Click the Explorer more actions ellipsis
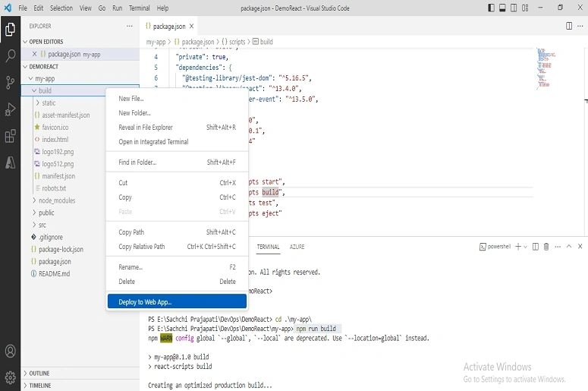Image resolution: width=588 pixels, height=391 pixels. 130,26
